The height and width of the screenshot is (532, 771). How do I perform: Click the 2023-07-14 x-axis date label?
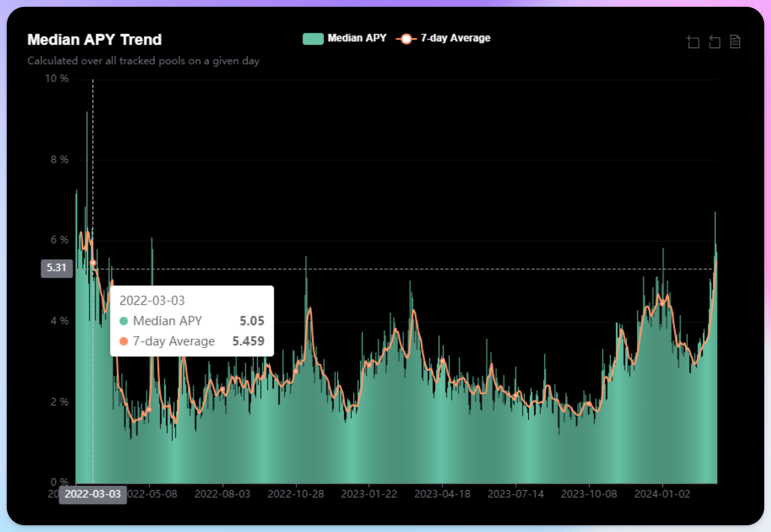pos(516,494)
